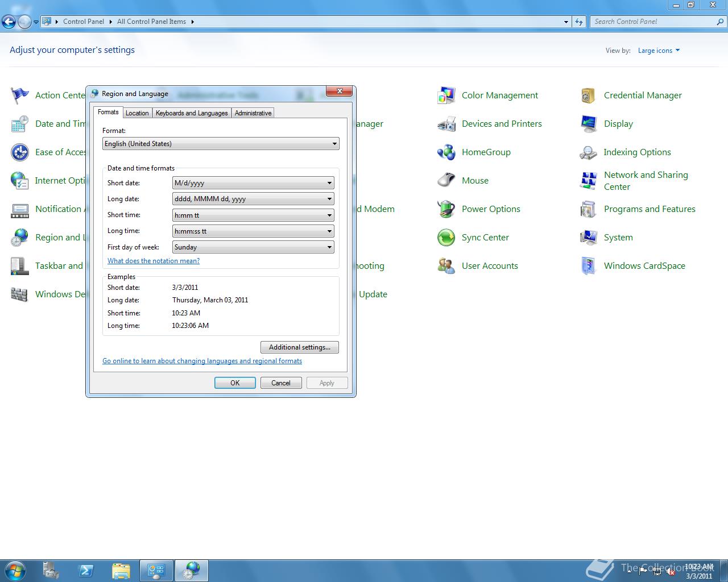Click the Control Panel taskbar button

(x=156, y=571)
